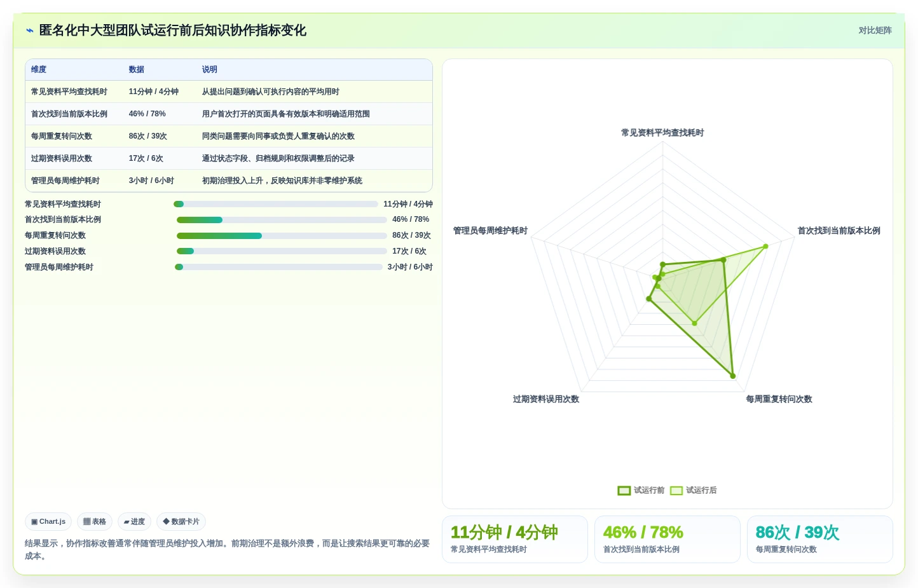Toggle the 试运行后 legend swatch

pyautogui.click(x=676, y=490)
